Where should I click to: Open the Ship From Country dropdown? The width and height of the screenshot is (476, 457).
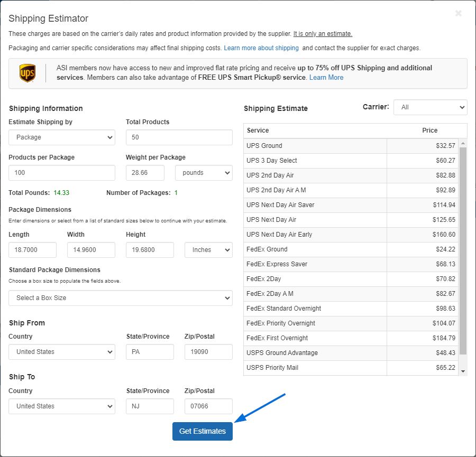pos(62,352)
